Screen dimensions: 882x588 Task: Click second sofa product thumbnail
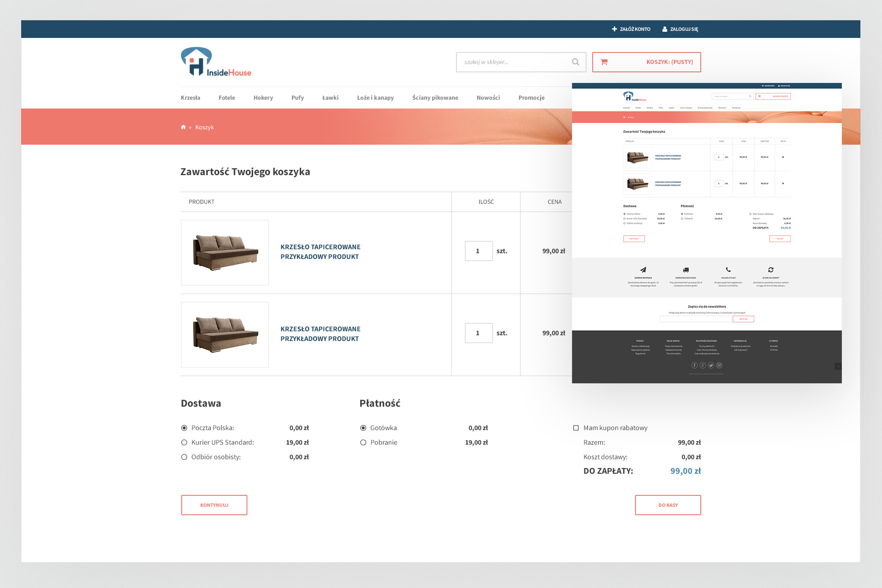click(225, 335)
